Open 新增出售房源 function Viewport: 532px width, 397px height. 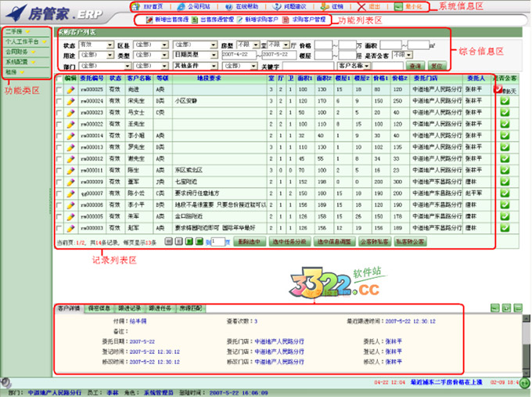click(167, 20)
